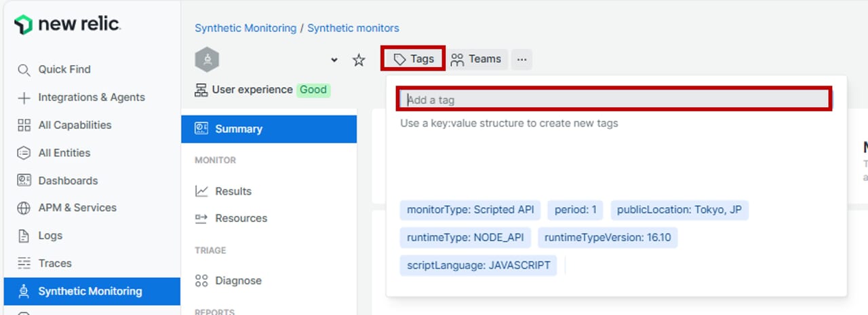Click the New Relic logo
The height and width of the screenshot is (315, 868).
click(x=67, y=25)
